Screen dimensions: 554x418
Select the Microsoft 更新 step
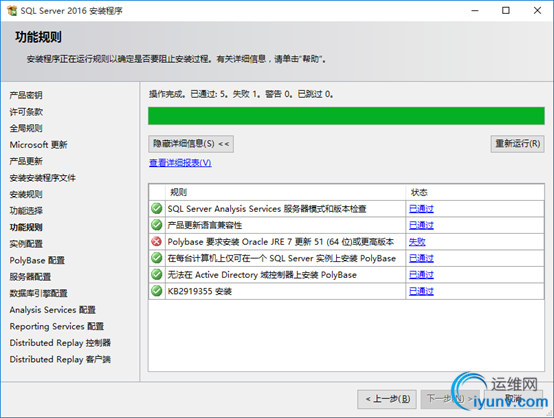(38, 145)
